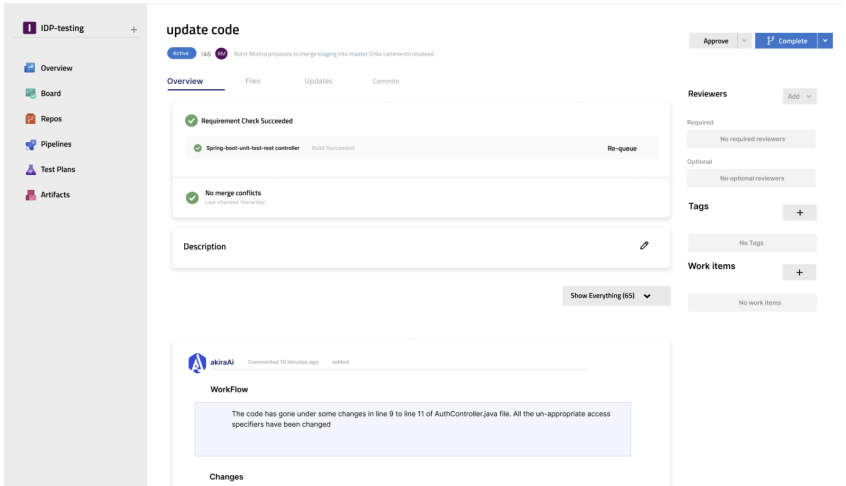This screenshot has height=486, width=846.
Task: Go to Pipelines via its icon
Action: (x=31, y=144)
